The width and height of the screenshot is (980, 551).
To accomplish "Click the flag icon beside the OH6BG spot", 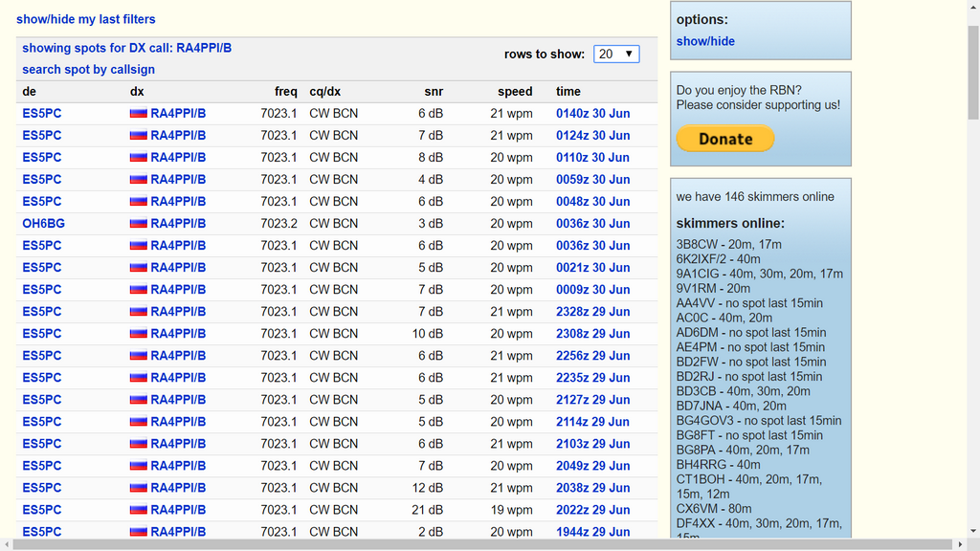I will [138, 223].
